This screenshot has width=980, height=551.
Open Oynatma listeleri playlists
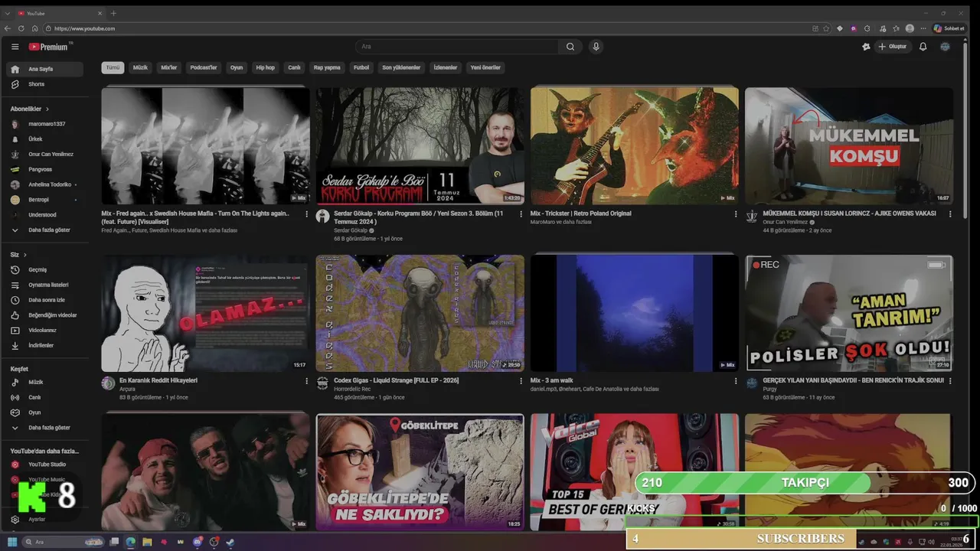[43, 285]
